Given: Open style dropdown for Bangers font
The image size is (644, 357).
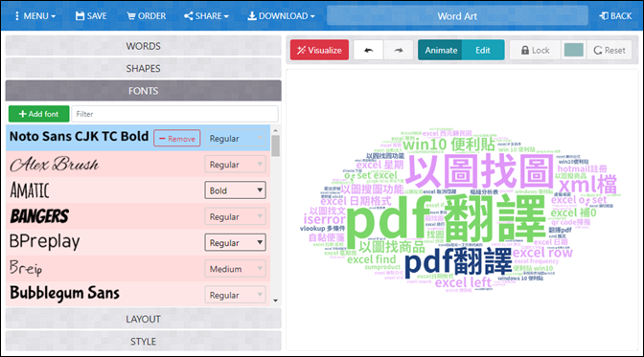Looking at the screenshot, I should tap(235, 216).
